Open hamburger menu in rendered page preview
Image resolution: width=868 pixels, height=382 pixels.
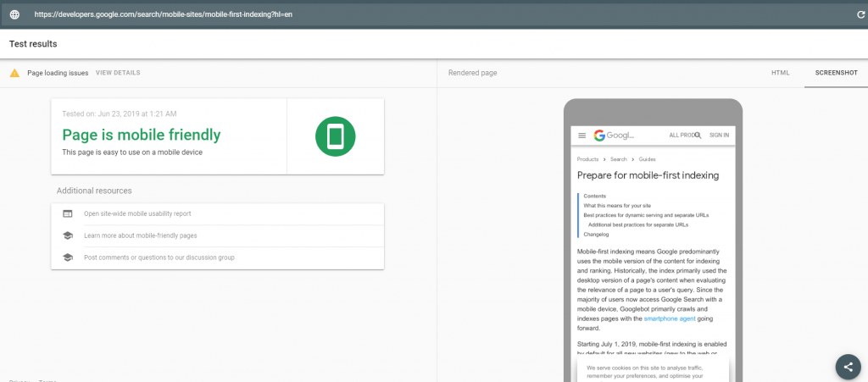[x=581, y=136]
